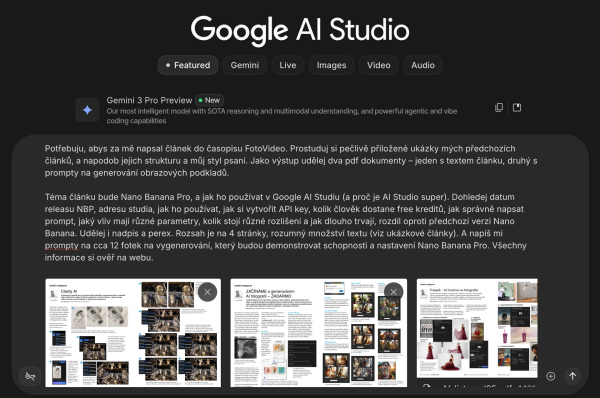The image size is (600, 398).
Task: Click the key-off icon at prompt bottom left
Action: point(30,376)
